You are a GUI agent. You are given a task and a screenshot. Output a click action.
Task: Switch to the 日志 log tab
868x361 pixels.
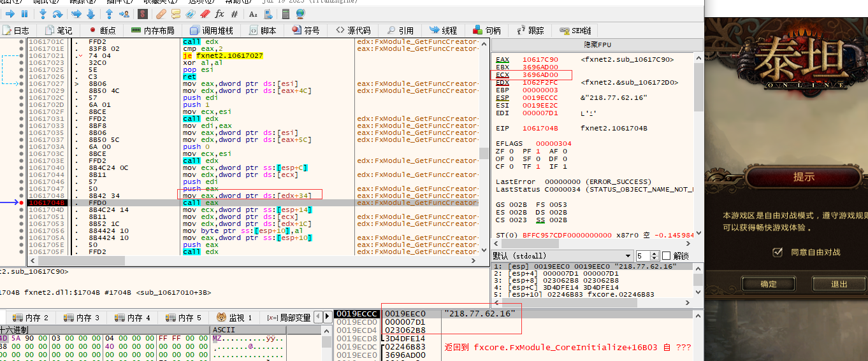tap(16, 31)
